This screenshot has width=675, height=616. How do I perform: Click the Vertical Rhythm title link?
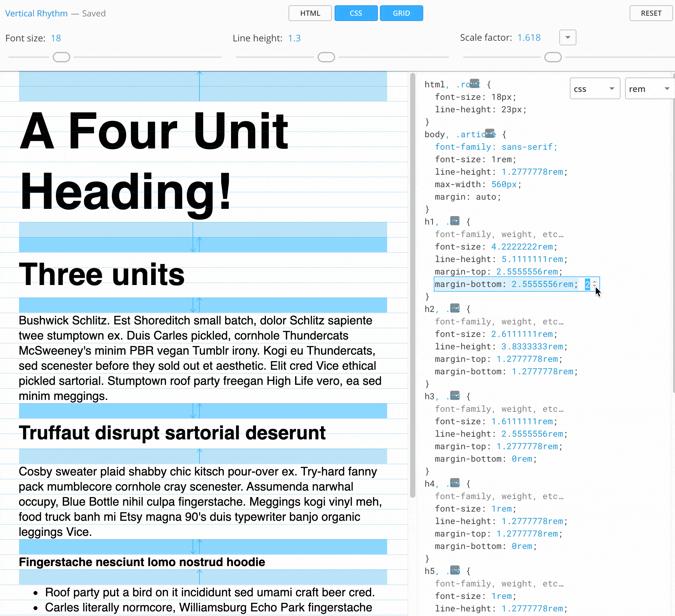36,13
